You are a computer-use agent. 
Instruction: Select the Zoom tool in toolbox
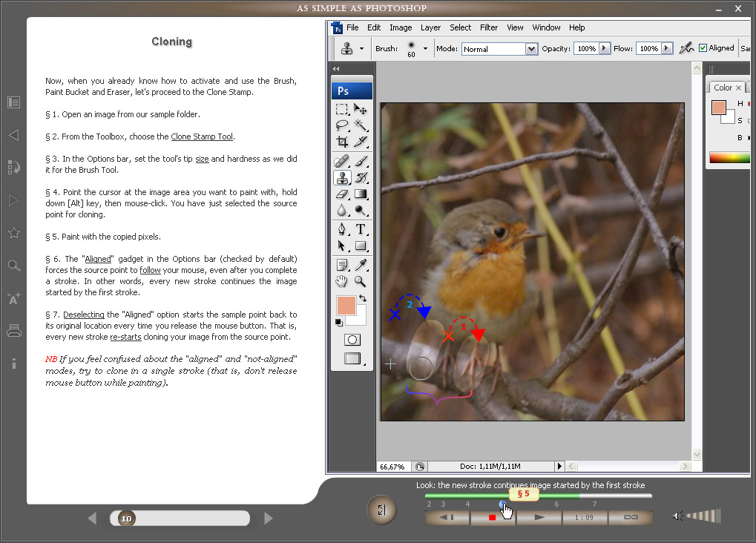point(360,281)
